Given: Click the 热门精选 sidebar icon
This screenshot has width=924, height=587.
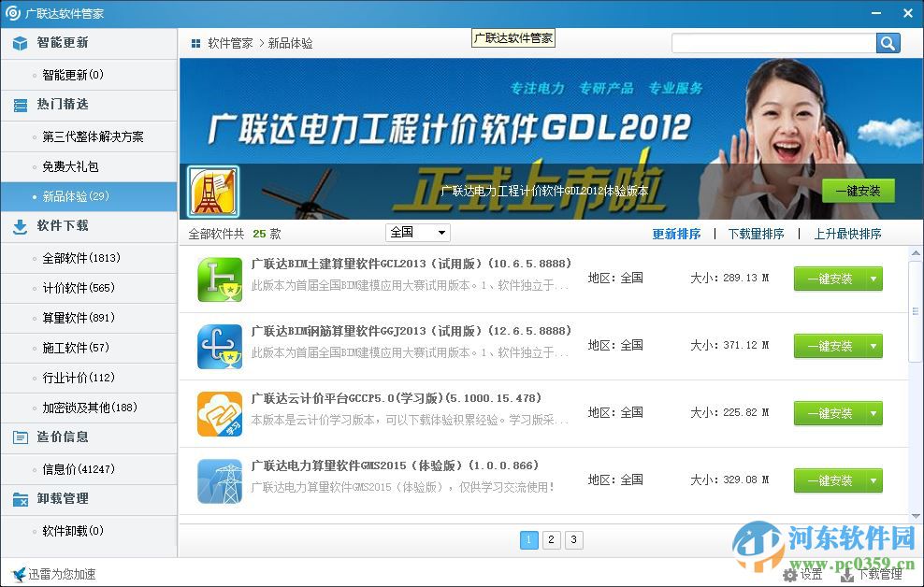Looking at the screenshot, I should pyautogui.click(x=20, y=105).
